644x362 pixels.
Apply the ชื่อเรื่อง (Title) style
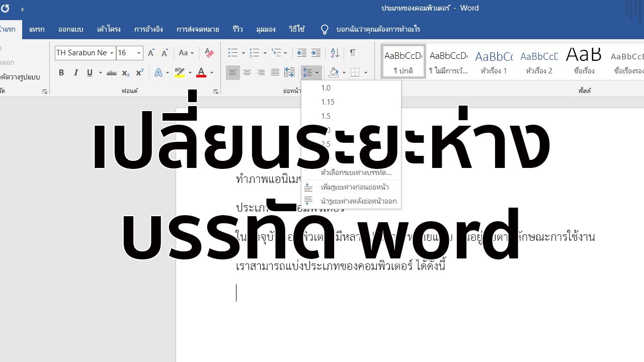(x=584, y=61)
